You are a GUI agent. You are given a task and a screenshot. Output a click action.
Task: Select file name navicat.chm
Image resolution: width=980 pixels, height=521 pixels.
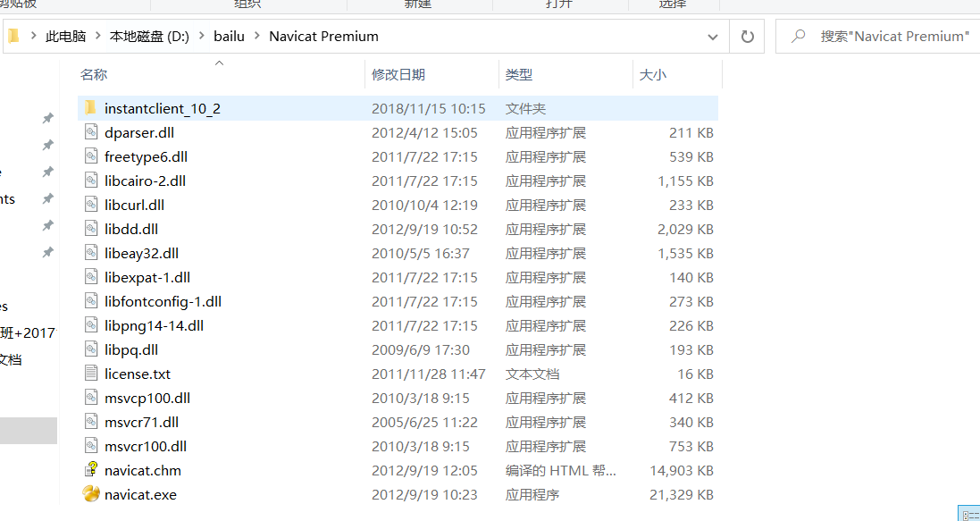point(143,470)
